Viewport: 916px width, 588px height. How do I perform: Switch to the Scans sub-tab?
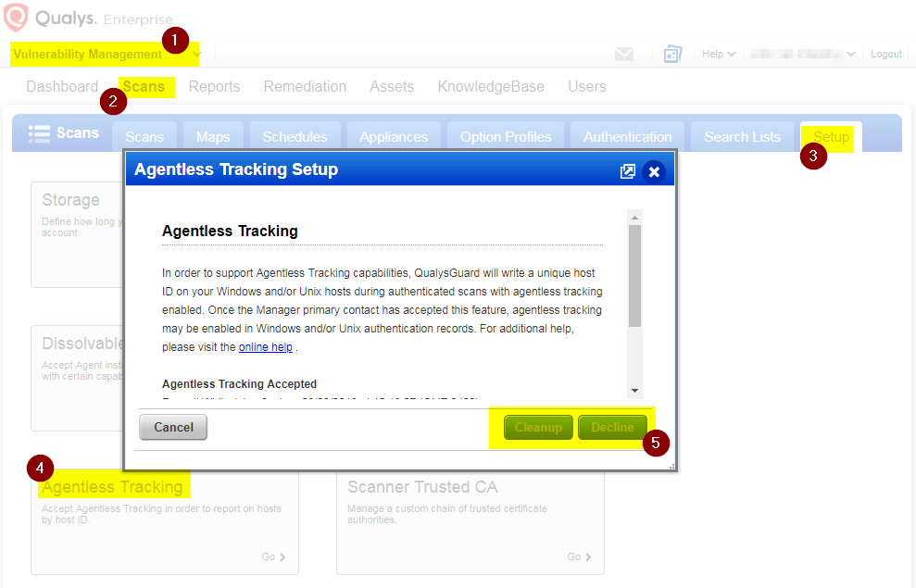click(144, 137)
